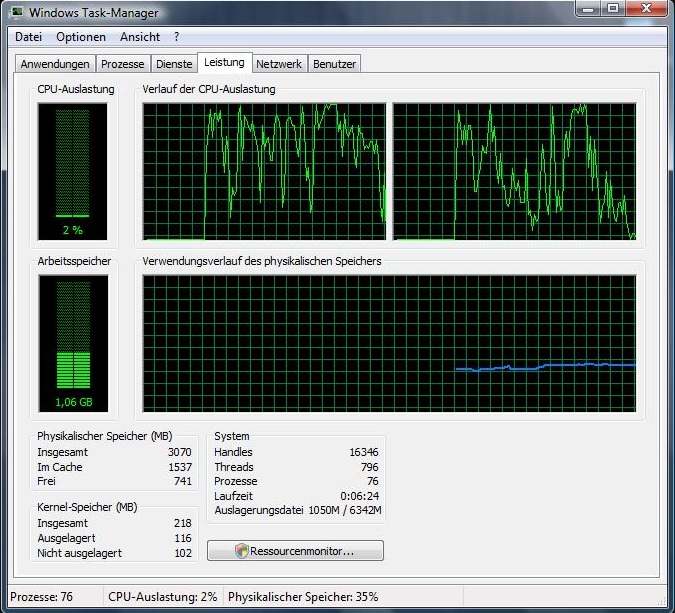Image resolution: width=675 pixels, height=613 pixels.
Task: Click the Frei value 741
Action: click(183, 481)
